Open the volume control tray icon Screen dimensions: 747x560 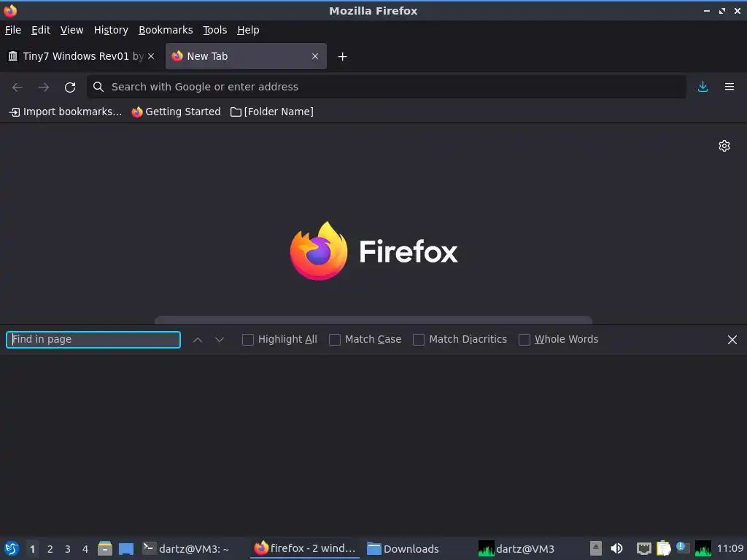point(616,548)
